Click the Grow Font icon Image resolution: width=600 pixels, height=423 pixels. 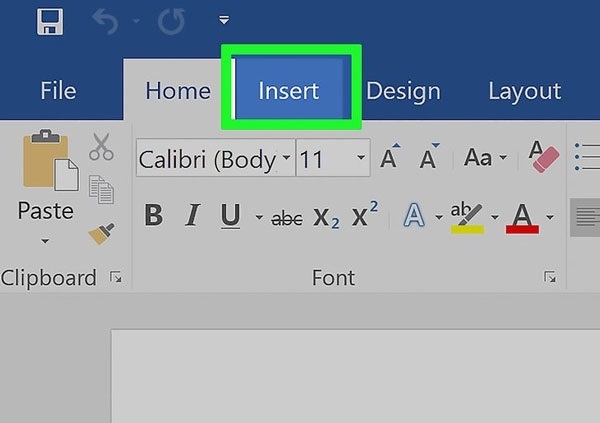tap(390, 158)
